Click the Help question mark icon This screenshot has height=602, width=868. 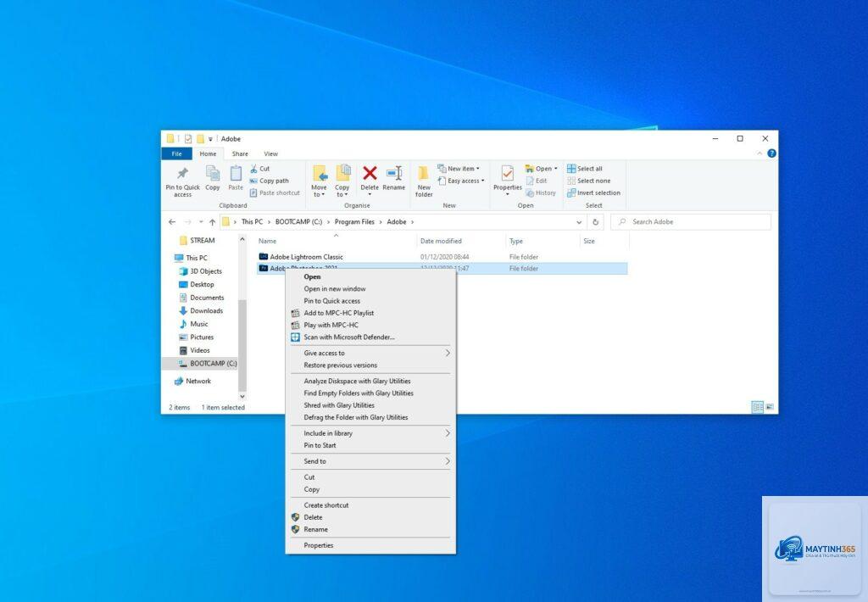(x=771, y=153)
